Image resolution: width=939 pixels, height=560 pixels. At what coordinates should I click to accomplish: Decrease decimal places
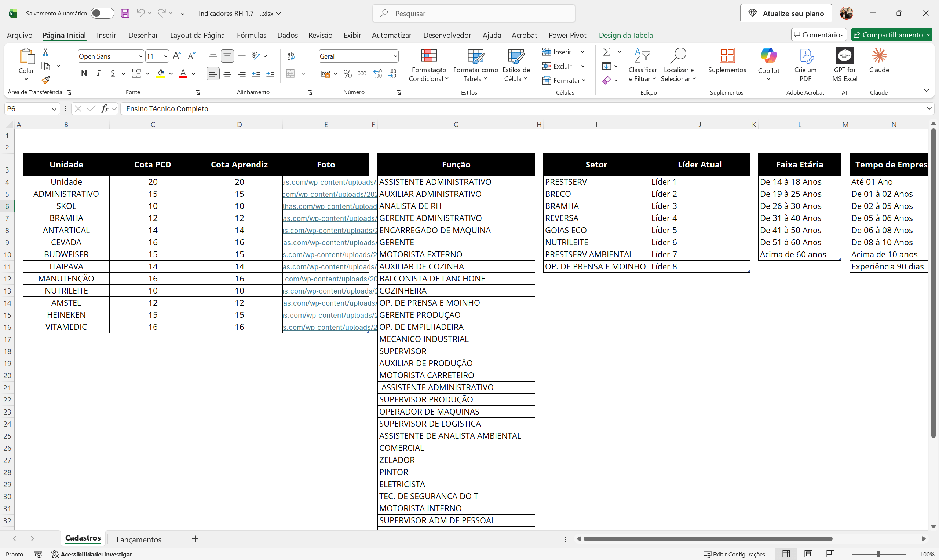click(x=392, y=74)
